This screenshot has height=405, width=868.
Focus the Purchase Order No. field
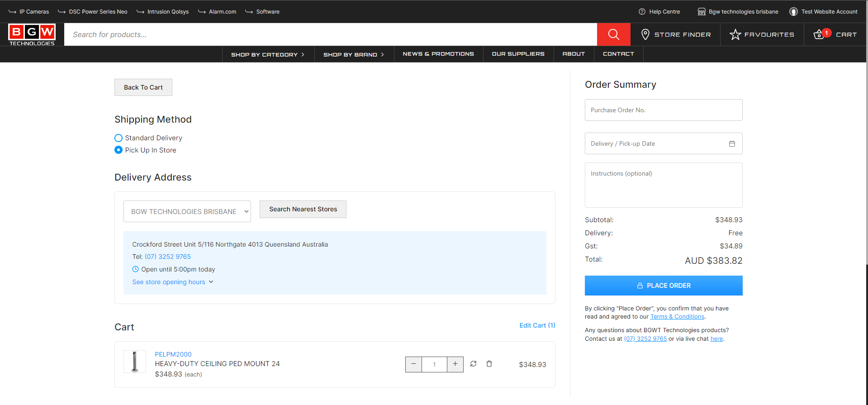(664, 110)
